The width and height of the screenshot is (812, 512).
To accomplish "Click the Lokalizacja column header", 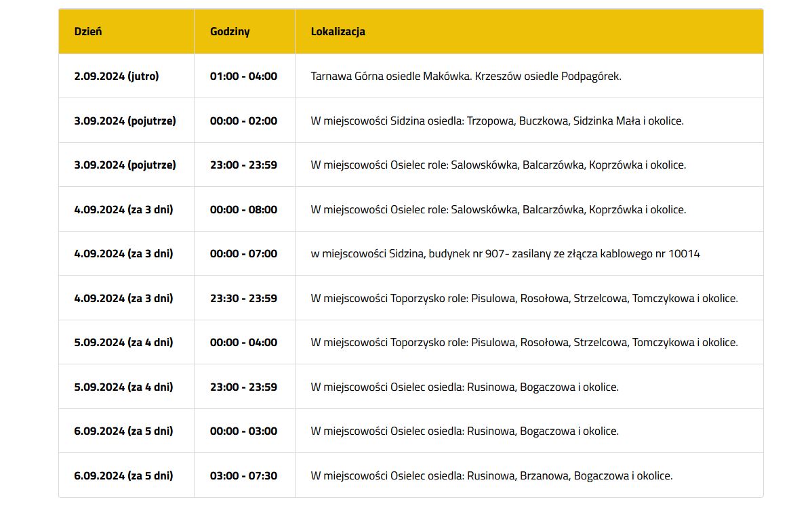I will tap(338, 32).
